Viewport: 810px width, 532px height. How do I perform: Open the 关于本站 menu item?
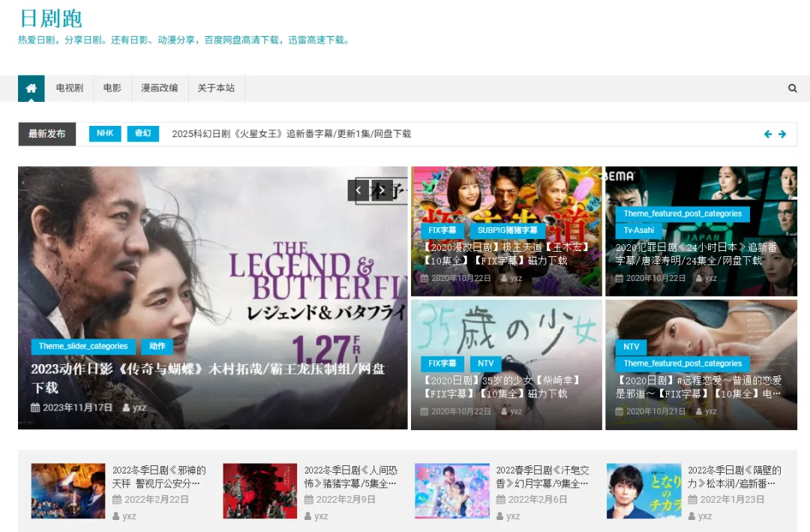pyautogui.click(x=216, y=88)
